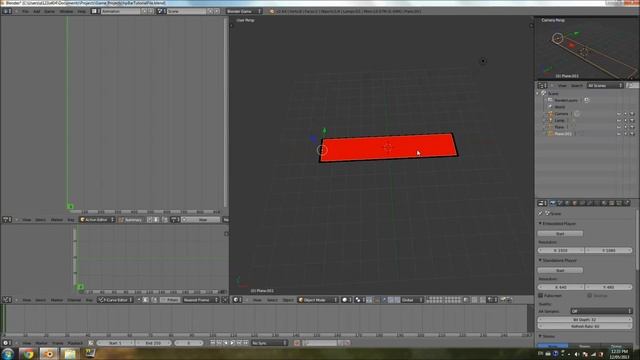The image size is (640, 360).
Task: Hide Plane.001 with its eye icon
Action: 619,134
